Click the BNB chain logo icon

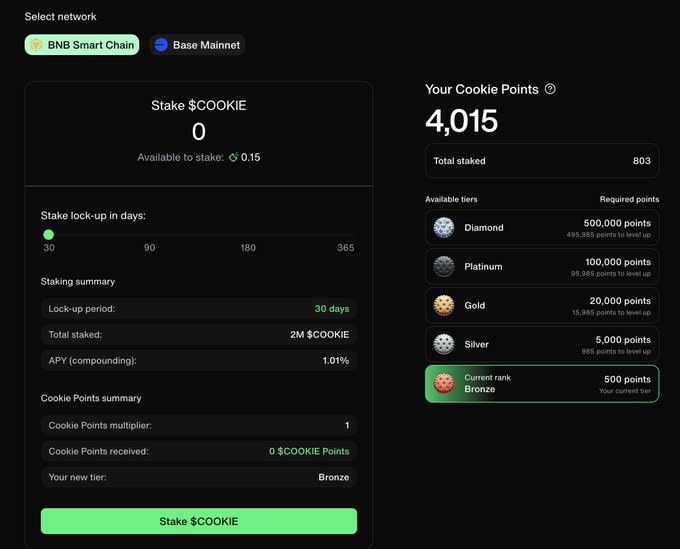[36, 45]
